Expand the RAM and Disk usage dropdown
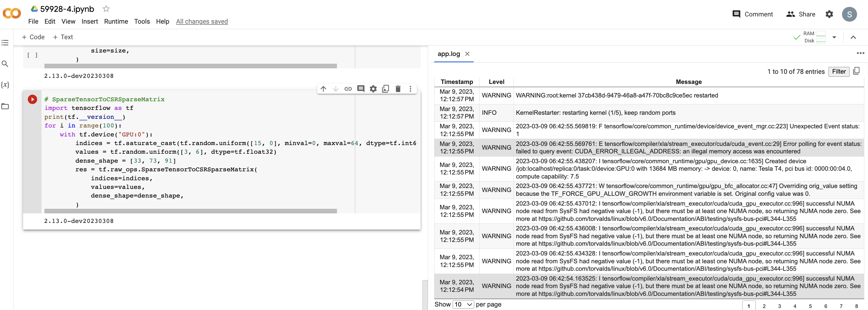Image resolution: width=868 pixels, height=310 pixels. [x=834, y=37]
